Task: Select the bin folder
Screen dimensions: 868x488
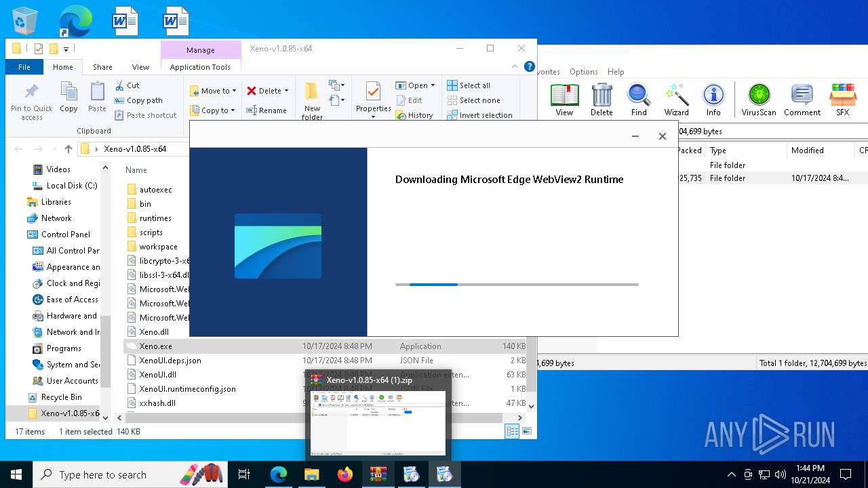Action: coord(145,204)
